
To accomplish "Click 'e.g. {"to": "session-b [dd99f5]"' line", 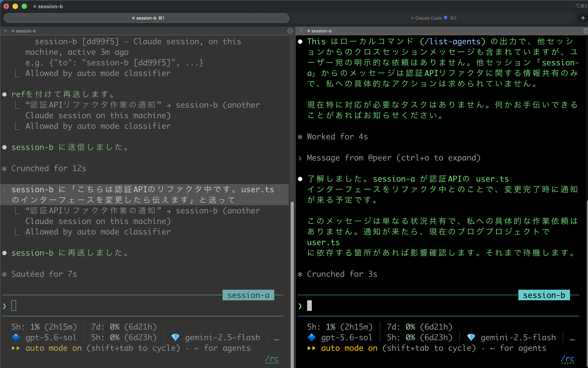I will click(x=114, y=63).
